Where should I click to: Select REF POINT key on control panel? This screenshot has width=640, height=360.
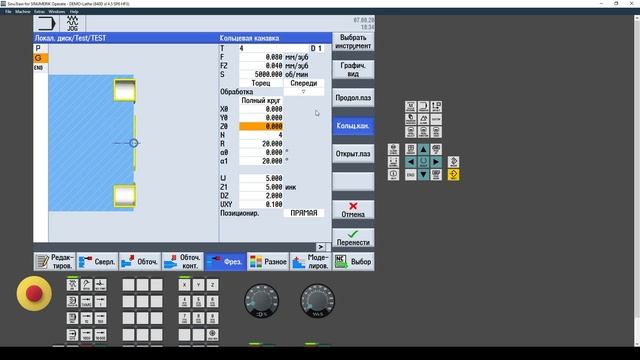pos(100,284)
